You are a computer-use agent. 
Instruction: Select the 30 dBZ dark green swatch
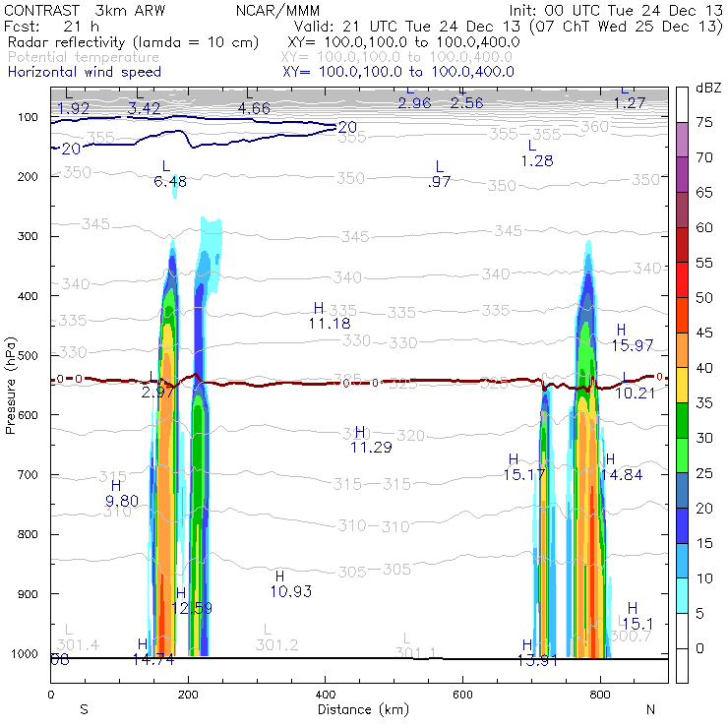(682, 420)
